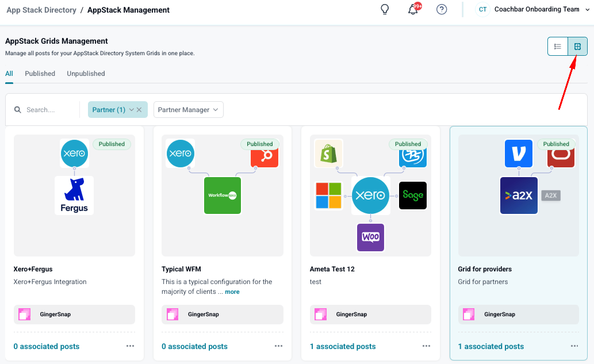594x364 pixels.
Task: Open more options menu on Ameta Test 12
Action: click(x=426, y=346)
